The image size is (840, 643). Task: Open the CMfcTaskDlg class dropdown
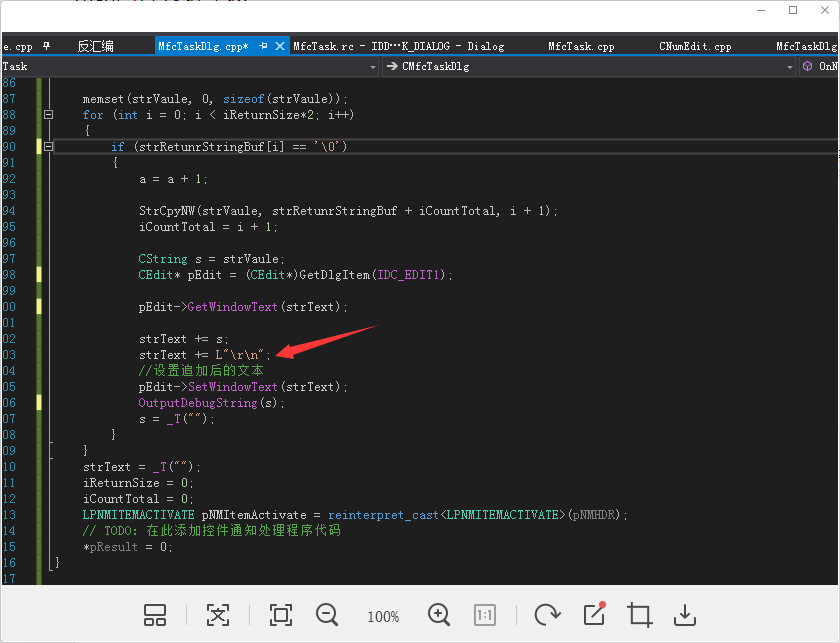[790, 67]
